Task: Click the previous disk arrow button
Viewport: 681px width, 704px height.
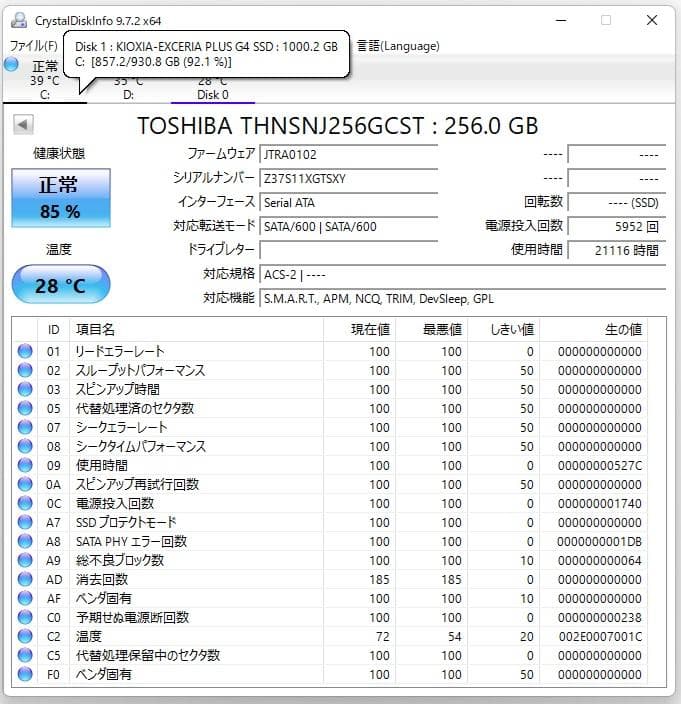Action: click(23, 124)
